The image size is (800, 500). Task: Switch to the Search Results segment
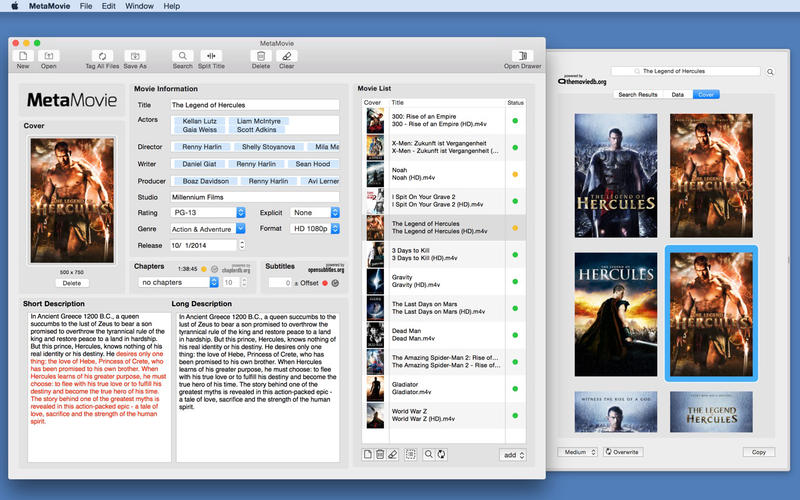tap(637, 95)
